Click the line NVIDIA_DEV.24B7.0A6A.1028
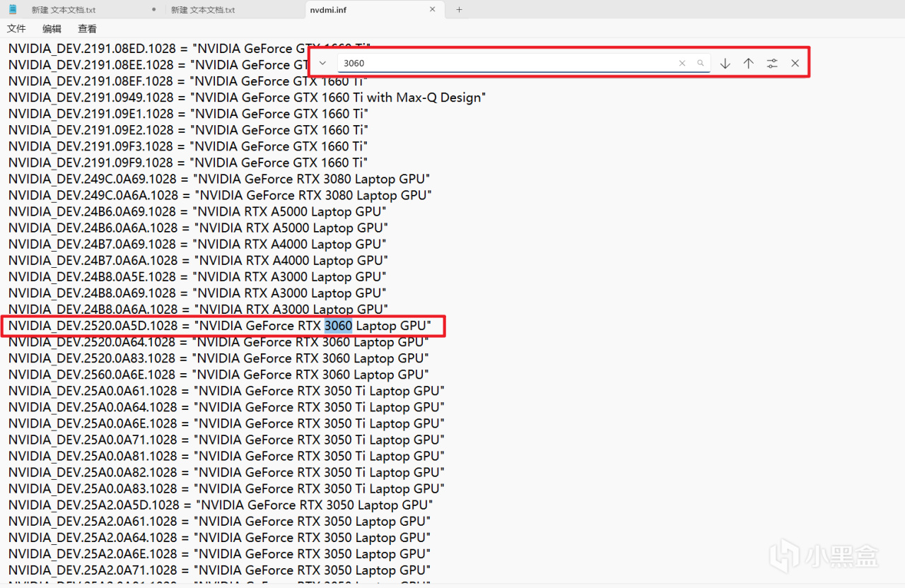Viewport: 905px width, 588px height. click(x=198, y=260)
